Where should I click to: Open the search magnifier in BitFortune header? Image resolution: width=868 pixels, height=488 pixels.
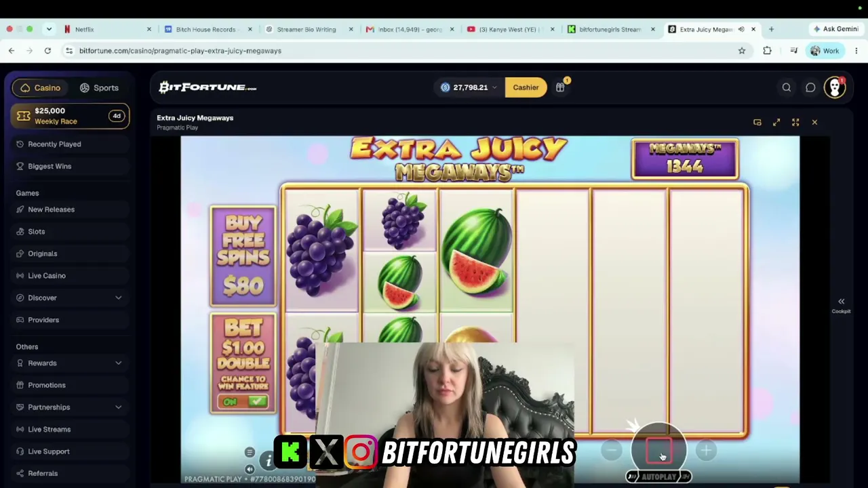787,87
